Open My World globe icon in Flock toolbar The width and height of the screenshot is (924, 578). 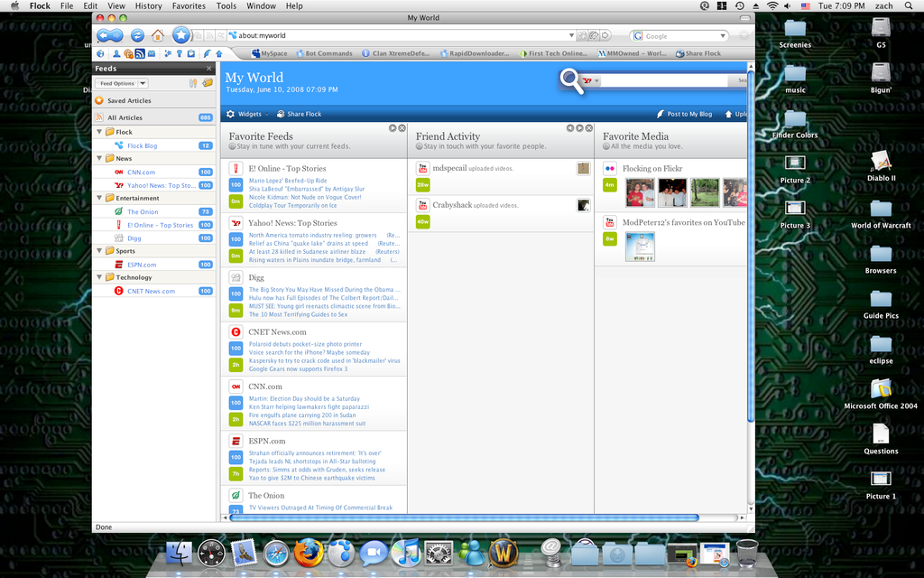coord(100,53)
